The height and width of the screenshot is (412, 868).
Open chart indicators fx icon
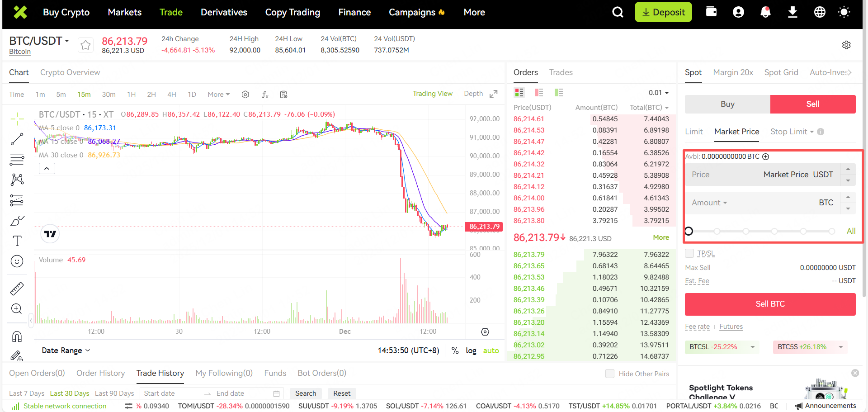pos(265,94)
